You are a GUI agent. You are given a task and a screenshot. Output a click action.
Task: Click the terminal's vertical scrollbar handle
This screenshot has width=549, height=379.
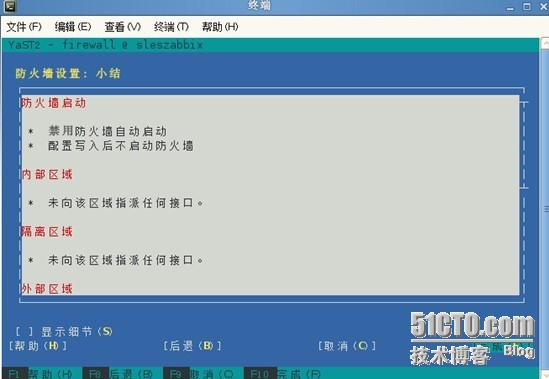pyautogui.click(x=545, y=209)
